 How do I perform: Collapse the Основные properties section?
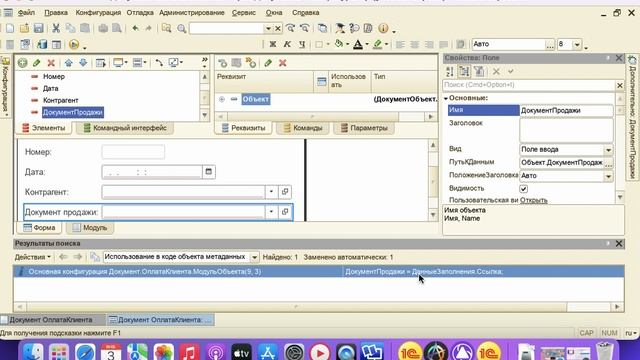pyautogui.click(x=446, y=98)
